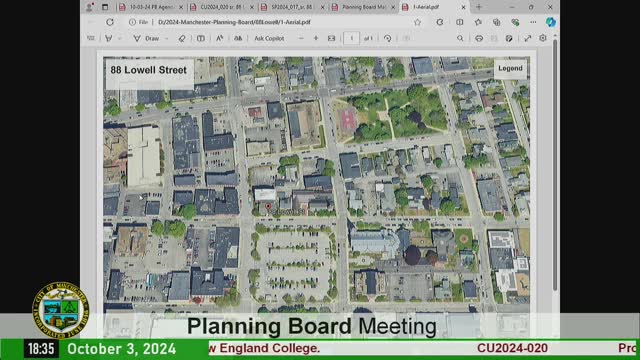Screen dimensions: 640x360
Task: Click the red location pin on the map
Action: point(268,207)
